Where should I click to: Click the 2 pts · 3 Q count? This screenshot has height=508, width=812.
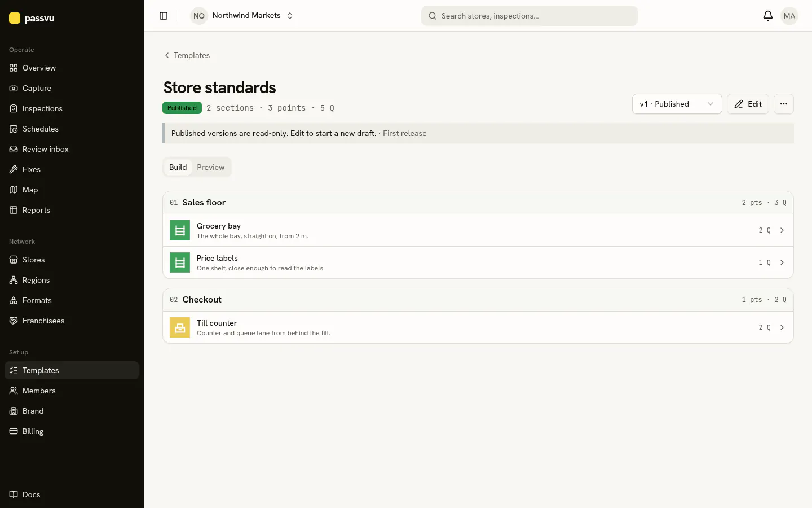click(x=764, y=203)
